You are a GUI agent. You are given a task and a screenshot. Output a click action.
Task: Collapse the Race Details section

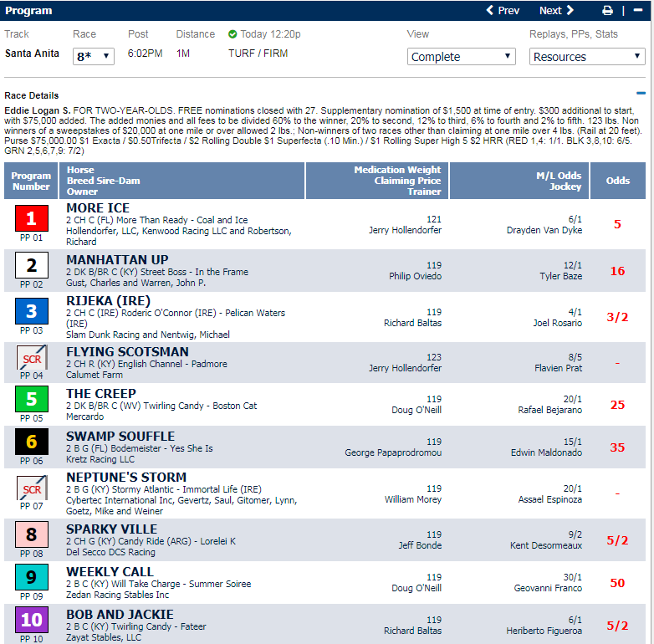tap(641, 95)
